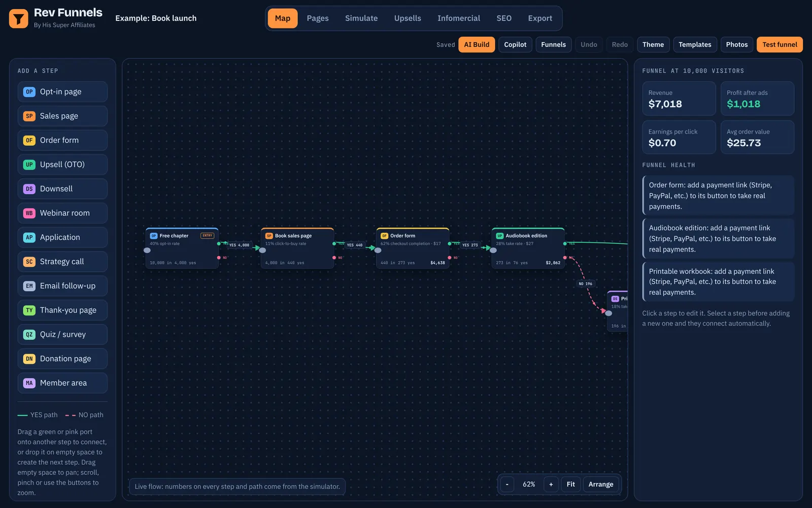This screenshot has width=812, height=508.
Task: Click the TY Thank-you page badge icon
Action: click(x=29, y=310)
